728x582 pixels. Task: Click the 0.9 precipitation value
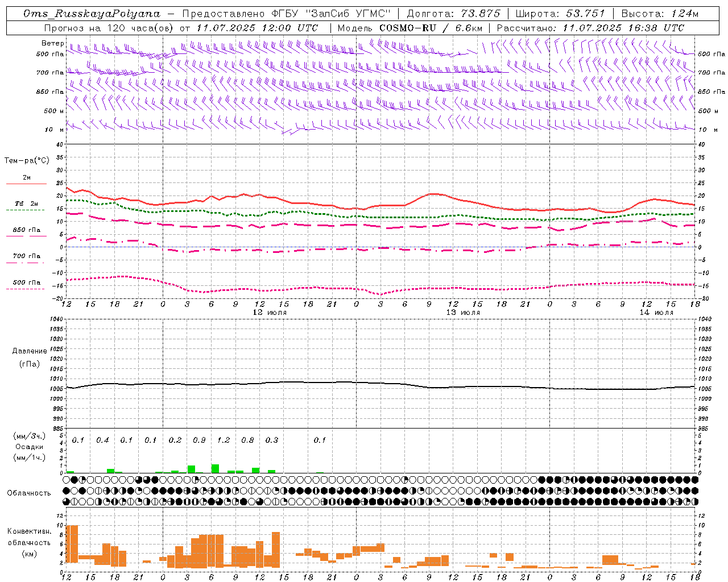pyautogui.click(x=200, y=440)
